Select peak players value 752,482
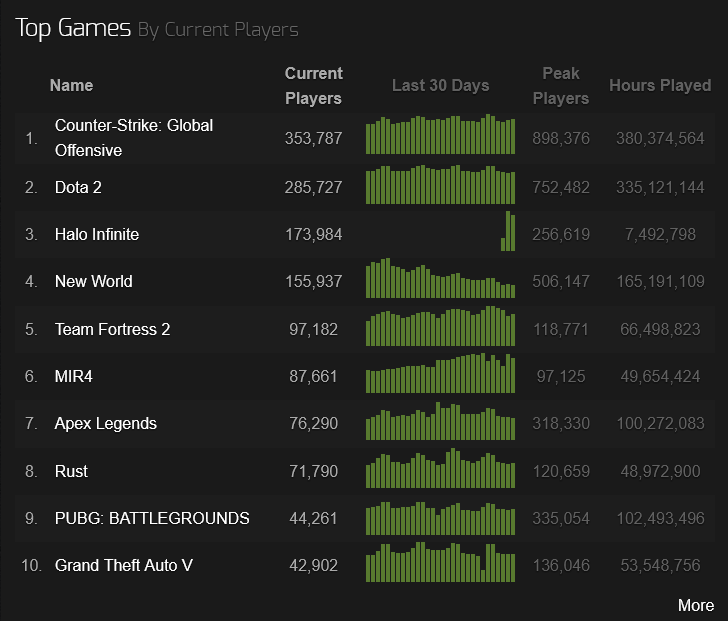The height and width of the screenshot is (621, 728). click(x=561, y=188)
